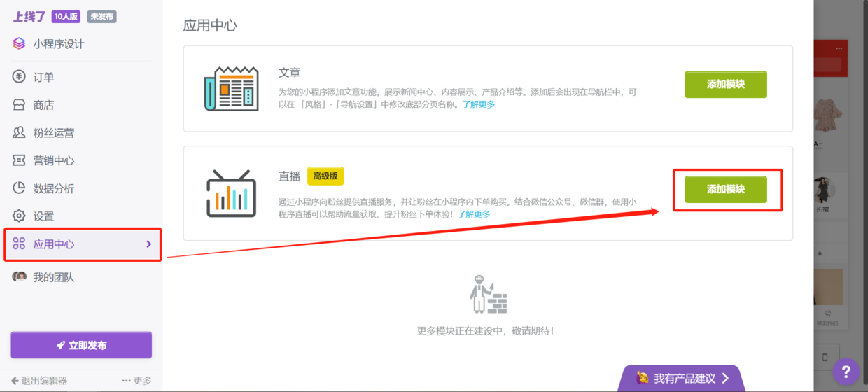Click the purple help question mark button
This screenshot has width=868, height=392.
coord(846,372)
